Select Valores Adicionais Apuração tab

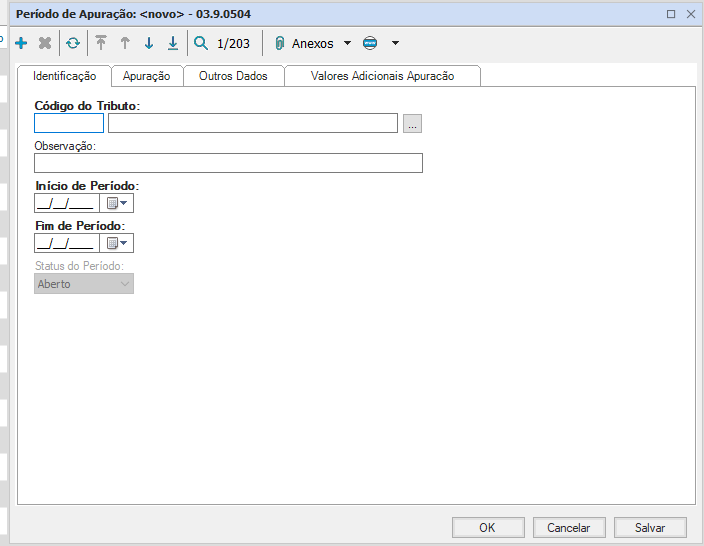[x=382, y=76]
